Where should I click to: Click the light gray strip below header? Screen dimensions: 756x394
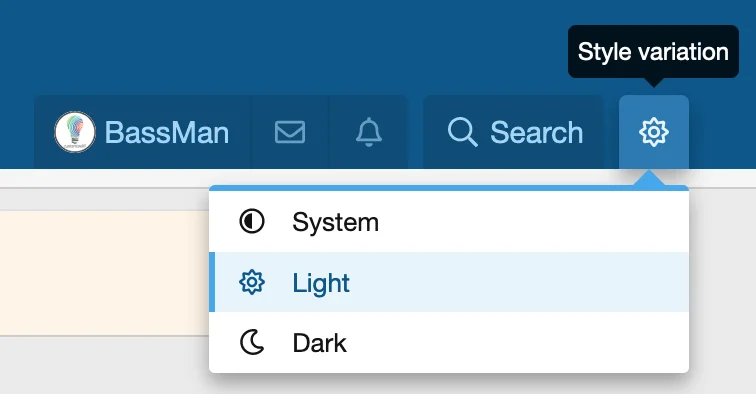(104, 178)
